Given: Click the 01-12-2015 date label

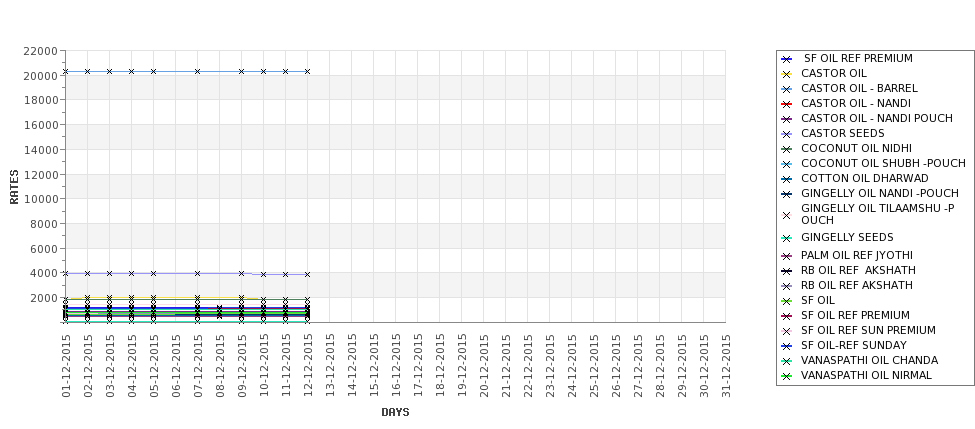Looking at the screenshot, I should coord(66,366).
